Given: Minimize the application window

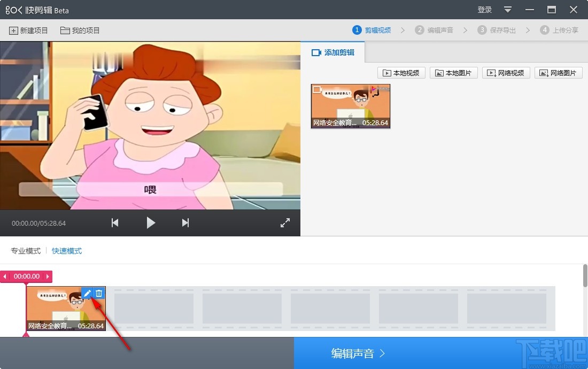Looking at the screenshot, I should click(x=530, y=10).
